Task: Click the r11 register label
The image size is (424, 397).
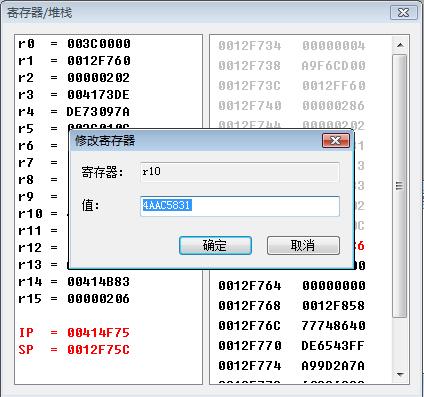Action: coord(30,231)
